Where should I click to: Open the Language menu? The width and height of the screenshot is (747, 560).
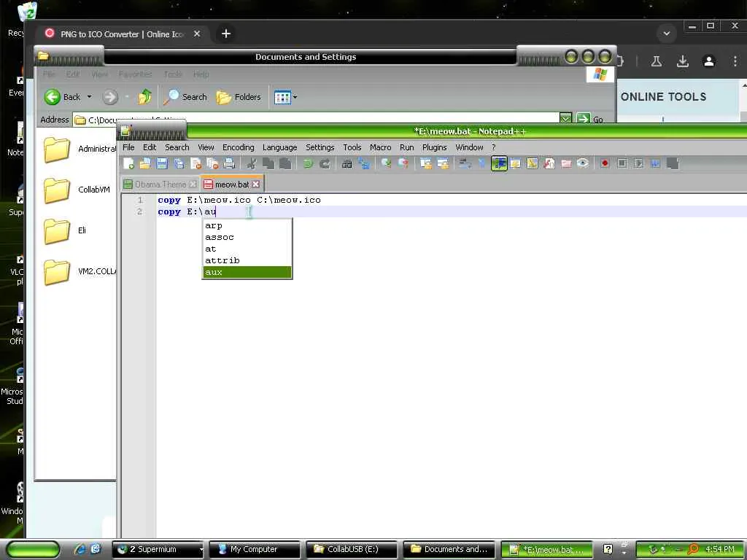pyautogui.click(x=279, y=147)
